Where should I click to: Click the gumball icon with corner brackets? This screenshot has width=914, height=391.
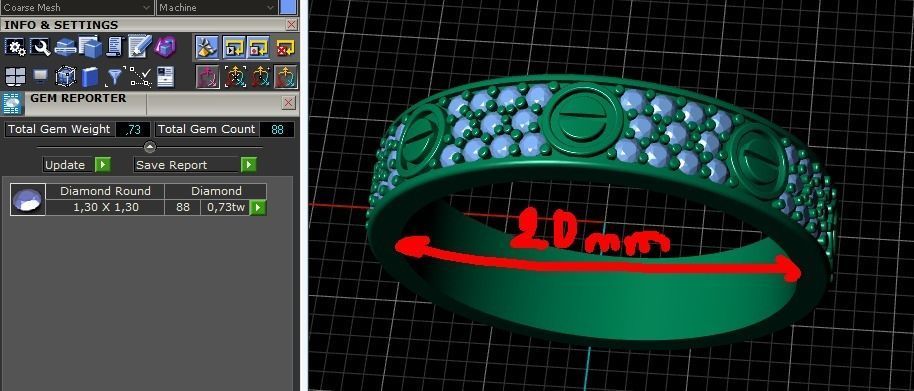pos(234,76)
